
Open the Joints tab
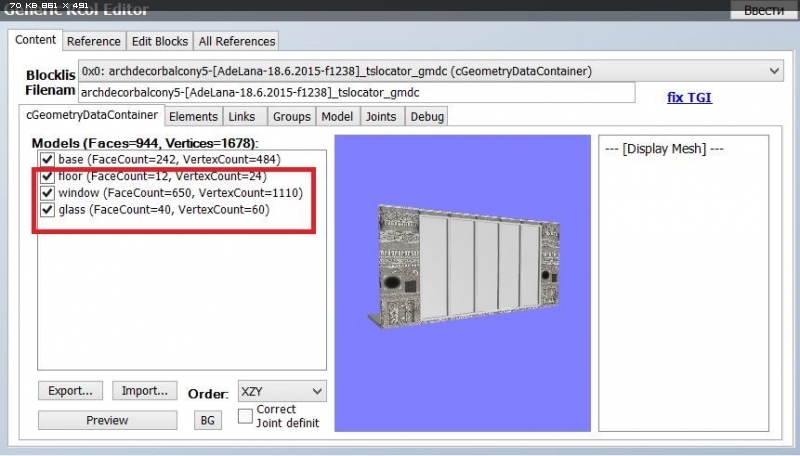(x=380, y=117)
